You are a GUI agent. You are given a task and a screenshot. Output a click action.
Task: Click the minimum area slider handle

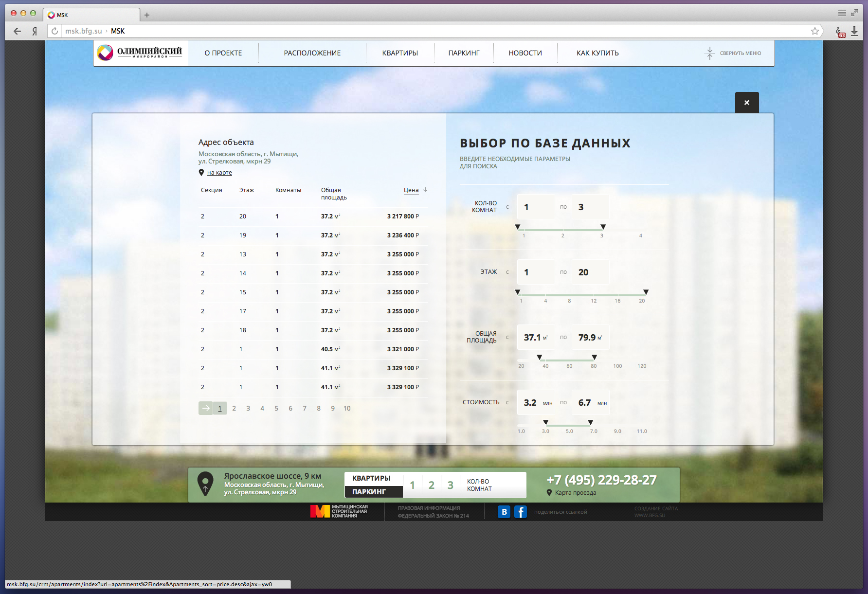pos(540,358)
